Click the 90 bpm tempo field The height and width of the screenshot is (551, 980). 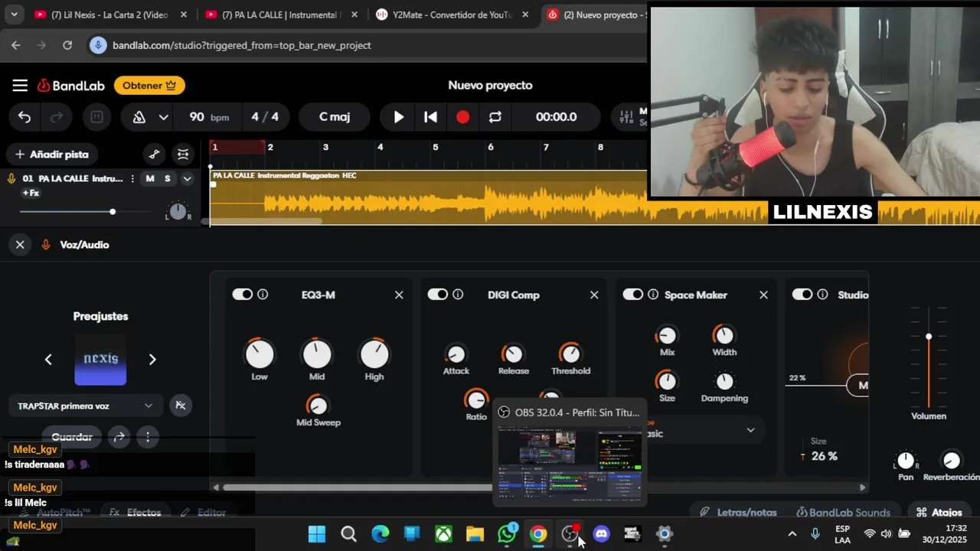click(x=209, y=117)
